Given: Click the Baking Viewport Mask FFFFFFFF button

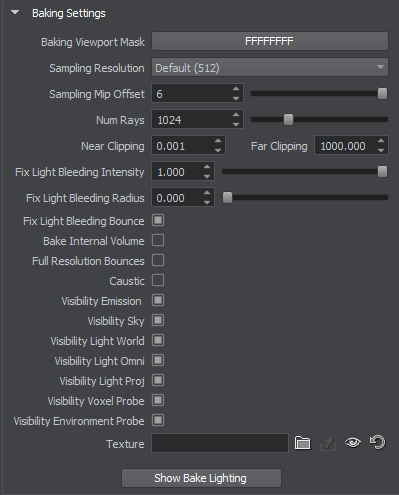Looking at the screenshot, I should click(x=270, y=41).
